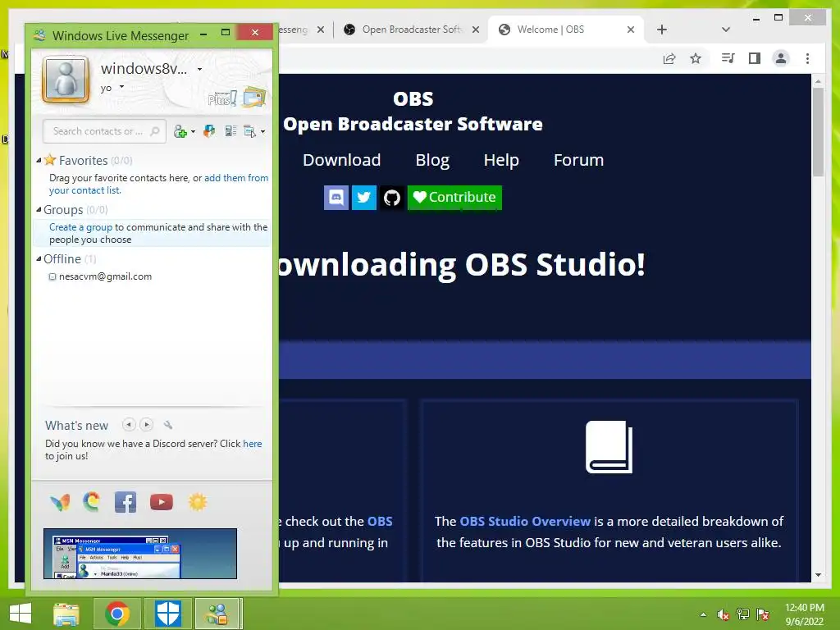This screenshot has height=630, width=840.
Task: Collapse the Offline contacts section
Action: coord(39,258)
